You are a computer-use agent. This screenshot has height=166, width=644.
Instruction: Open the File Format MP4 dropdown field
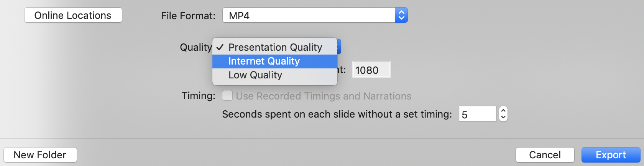pos(309,15)
